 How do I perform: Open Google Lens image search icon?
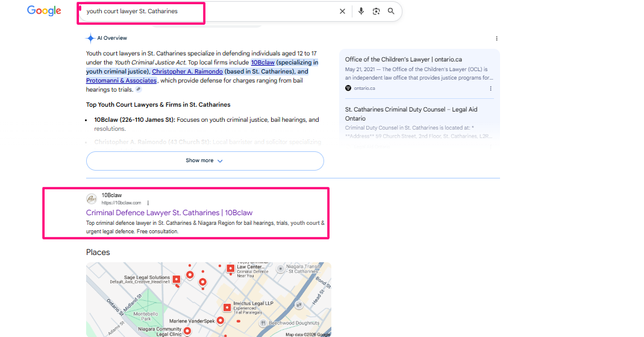point(376,11)
